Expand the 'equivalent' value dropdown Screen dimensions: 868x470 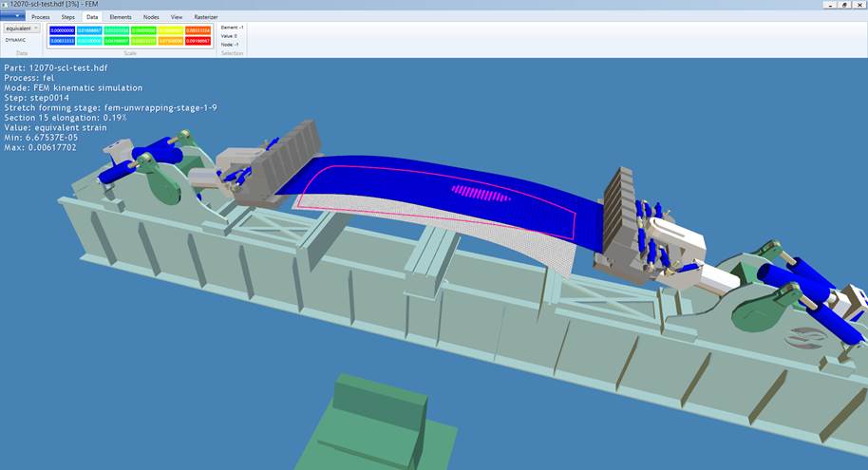(x=22, y=28)
